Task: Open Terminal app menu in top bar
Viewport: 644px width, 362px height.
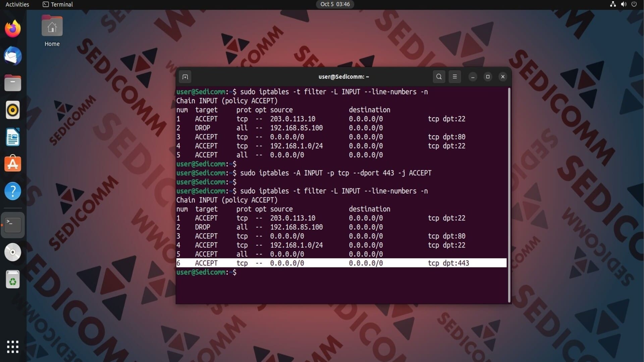Action: coord(58,4)
